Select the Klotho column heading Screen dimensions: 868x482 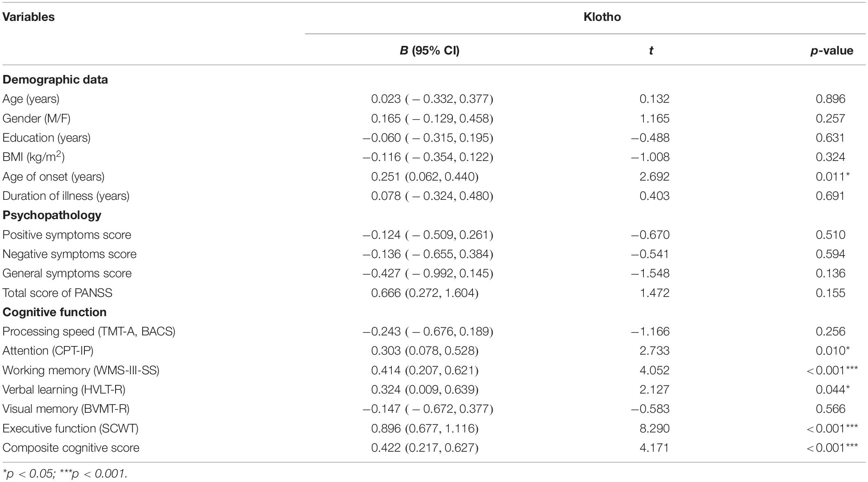pyautogui.click(x=602, y=17)
